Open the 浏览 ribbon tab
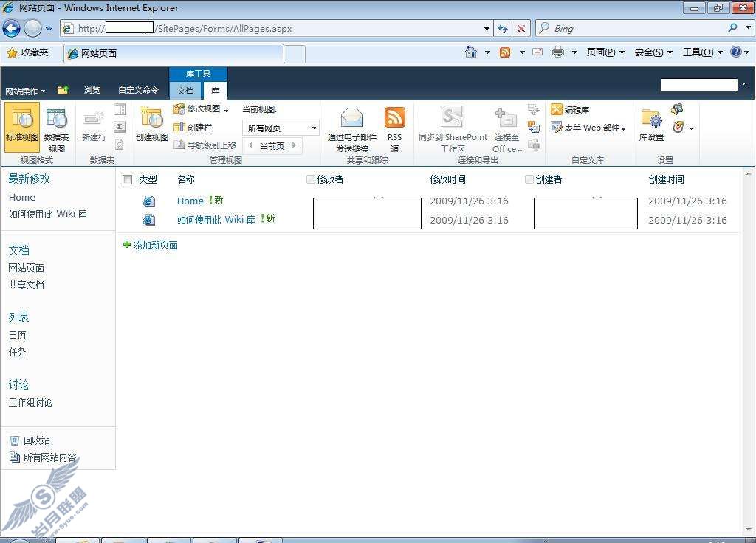 click(x=92, y=90)
